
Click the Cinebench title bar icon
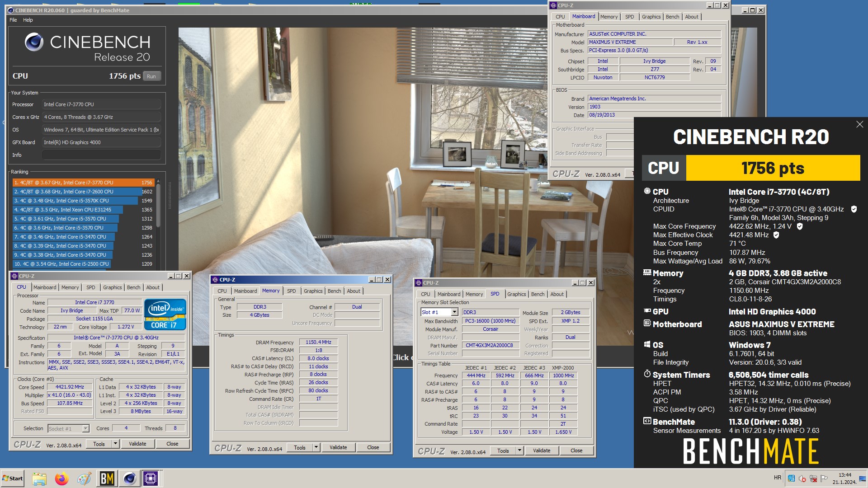11,10
